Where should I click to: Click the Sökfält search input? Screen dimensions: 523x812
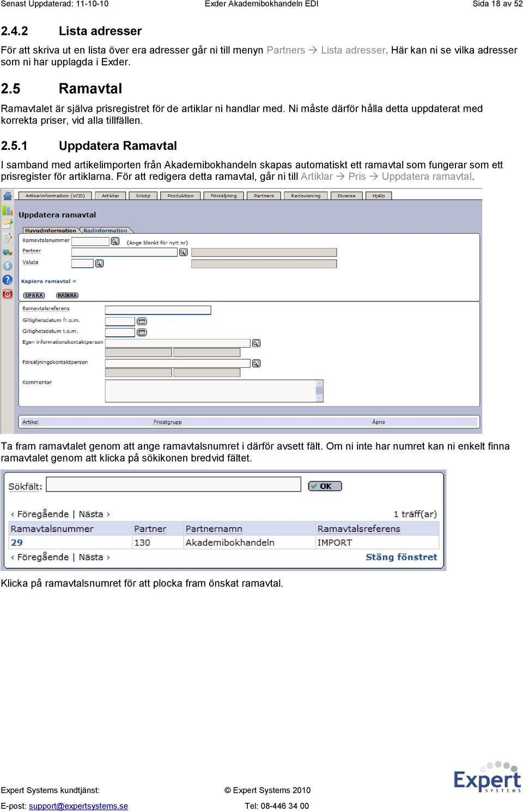174,484
